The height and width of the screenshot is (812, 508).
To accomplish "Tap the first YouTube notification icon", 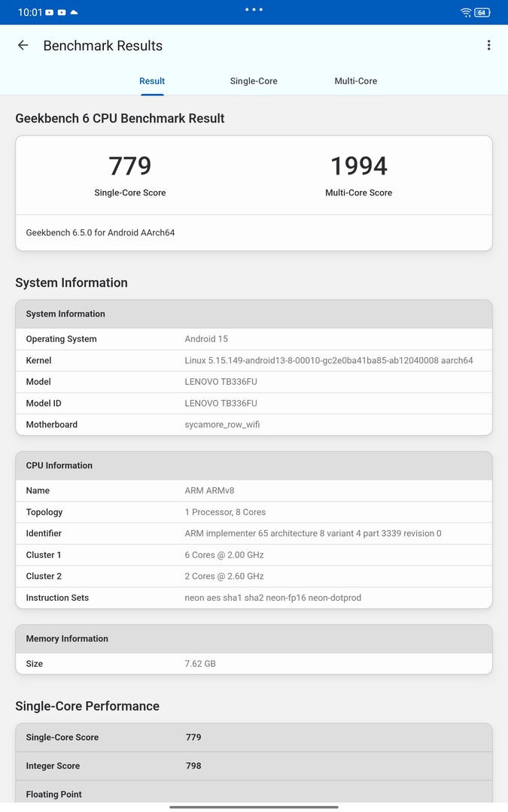I will [50, 13].
